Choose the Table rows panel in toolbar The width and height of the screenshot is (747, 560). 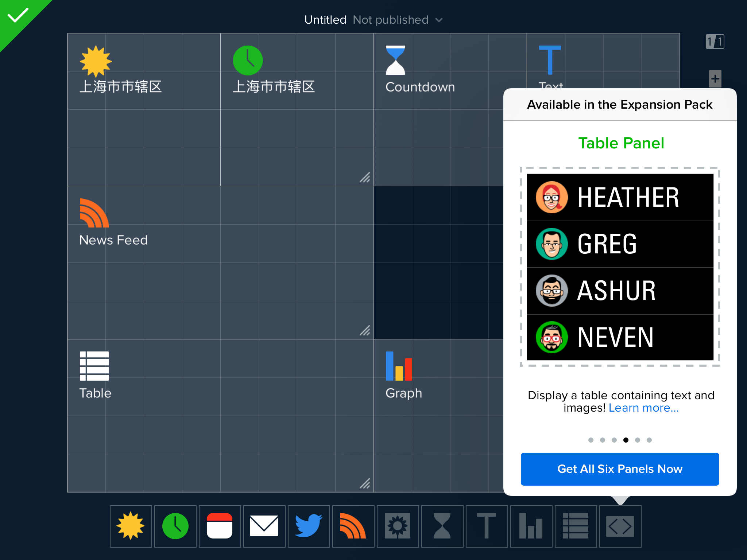coord(576,526)
